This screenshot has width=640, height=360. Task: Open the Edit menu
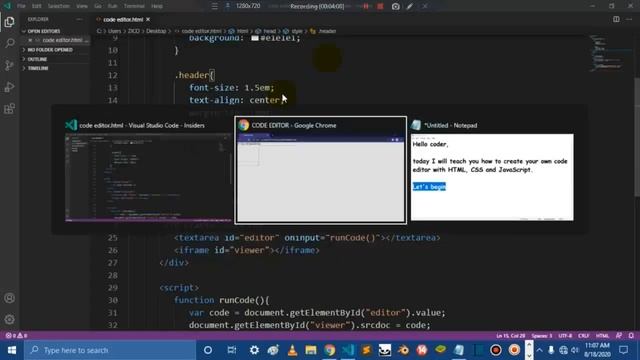(x=37, y=6)
